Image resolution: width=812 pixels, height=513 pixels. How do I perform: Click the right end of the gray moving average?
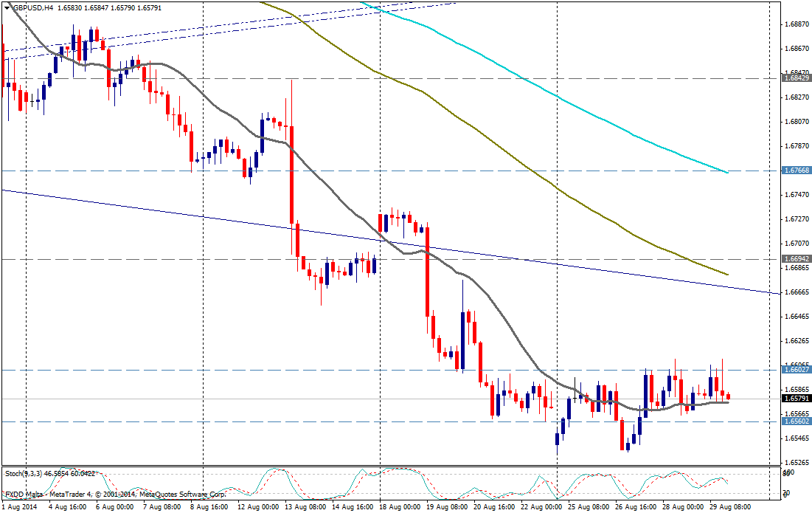pyautogui.click(x=727, y=402)
